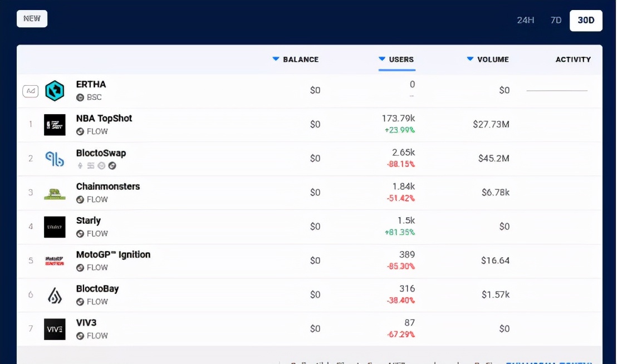Open the ERTHA dapp name link
The height and width of the screenshot is (364, 617).
click(91, 85)
